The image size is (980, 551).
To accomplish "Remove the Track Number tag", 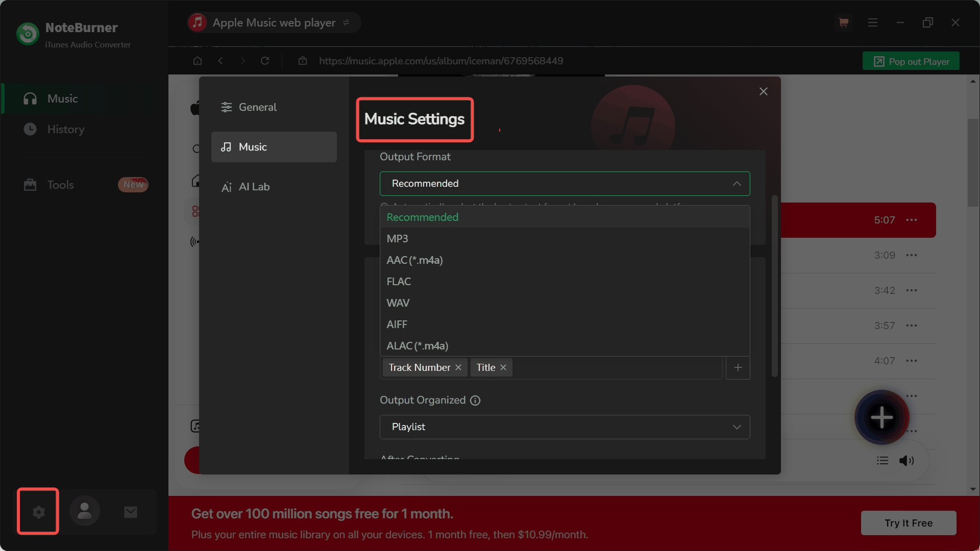I will pyautogui.click(x=458, y=367).
